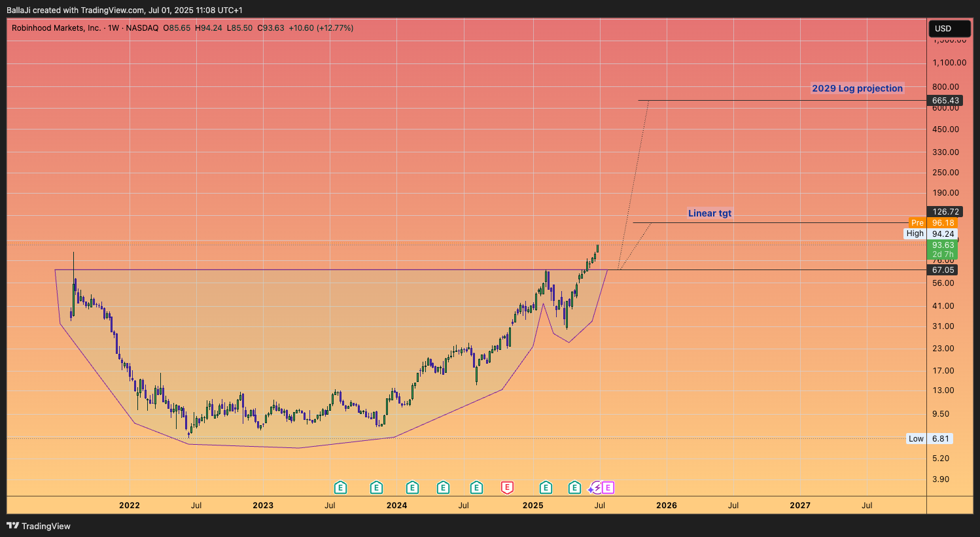Viewport: 980px width, 537px height.
Task: Click the +10.60 (+12.77%) change value
Action: (x=321, y=28)
